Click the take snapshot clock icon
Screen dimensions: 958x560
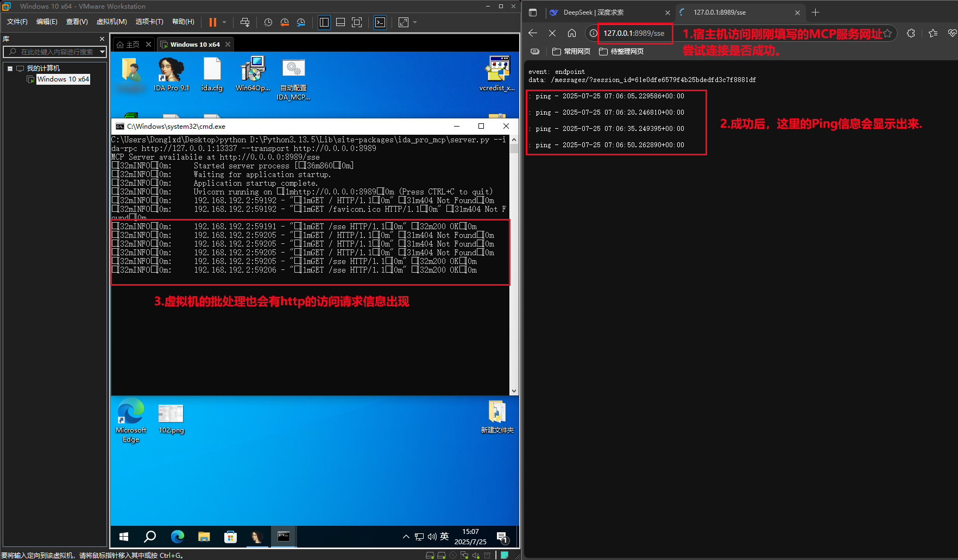pyautogui.click(x=268, y=22)
